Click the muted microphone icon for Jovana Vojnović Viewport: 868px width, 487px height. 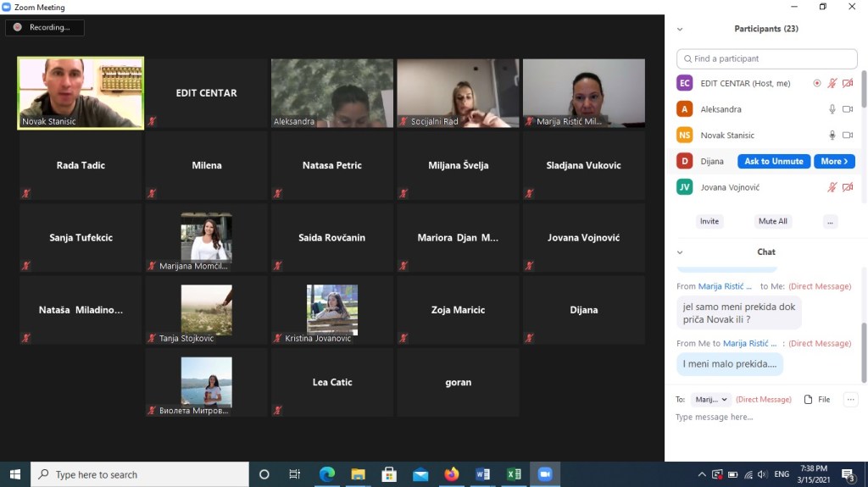point(832,187)
